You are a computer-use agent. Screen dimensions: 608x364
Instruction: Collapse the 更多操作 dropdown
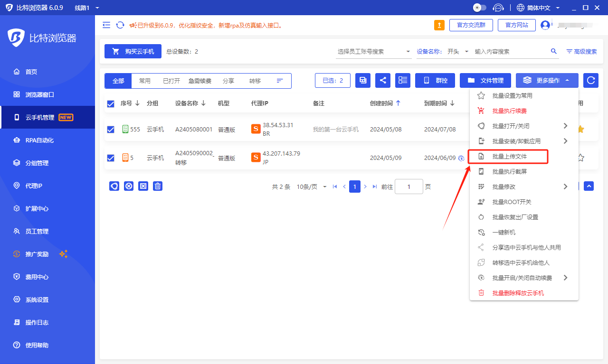(547, 81)
